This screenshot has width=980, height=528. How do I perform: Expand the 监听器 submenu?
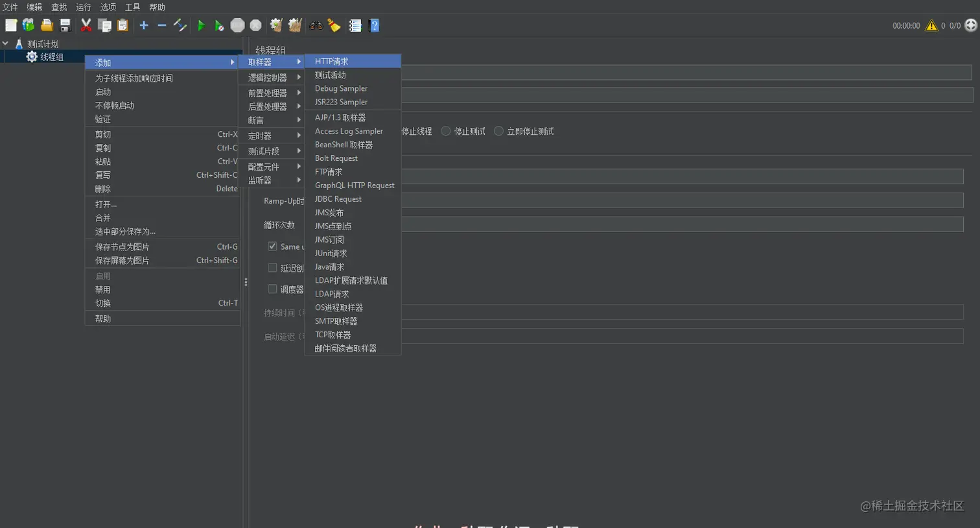coord(272,180)
